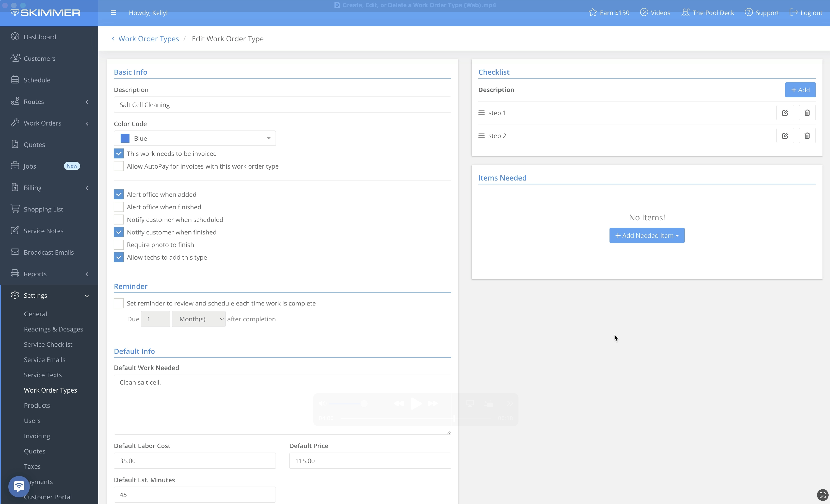830x504 pixels.
Task: Click the Add button in Checklist
Action: [x=800, y=90]
